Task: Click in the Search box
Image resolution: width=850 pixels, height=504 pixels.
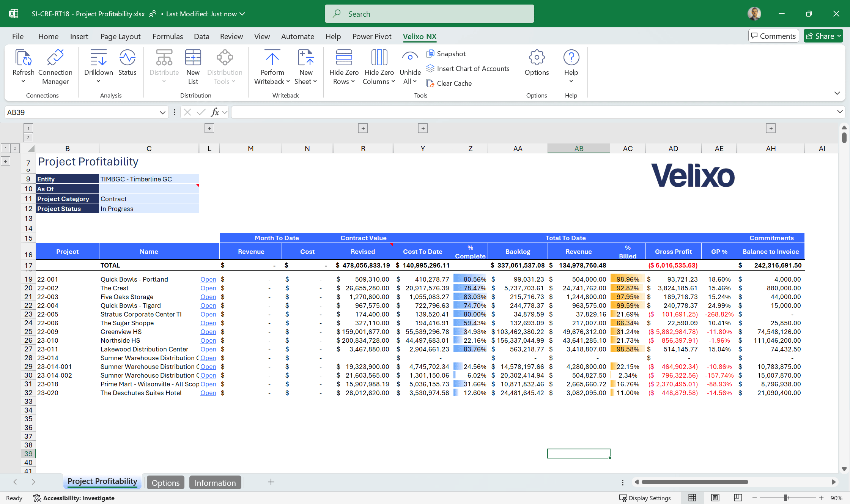Action: 430,14
